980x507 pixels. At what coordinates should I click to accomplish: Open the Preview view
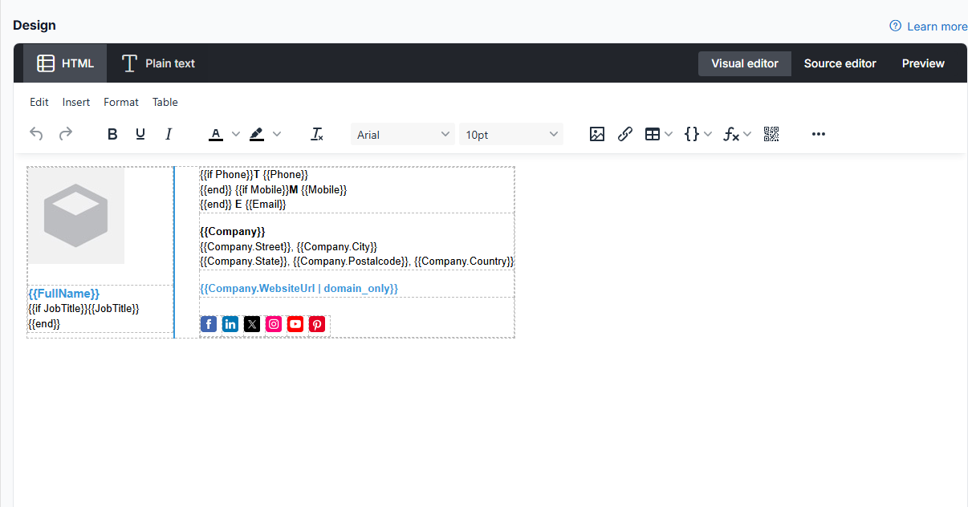click(923, 63)
